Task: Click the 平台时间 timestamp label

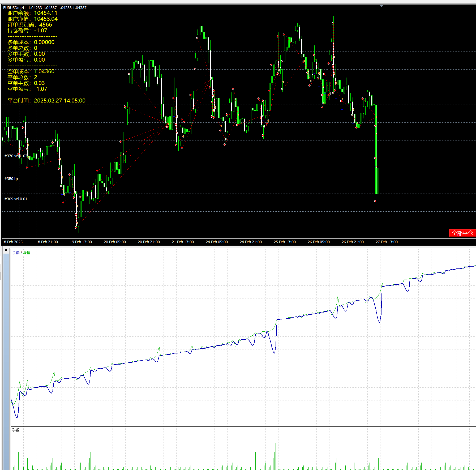Action: pyautogui.click(x=46, y=101)
